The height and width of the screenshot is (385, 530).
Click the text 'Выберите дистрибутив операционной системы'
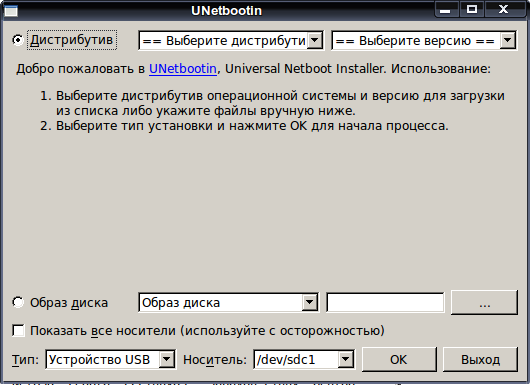click(x=206, y=96)
